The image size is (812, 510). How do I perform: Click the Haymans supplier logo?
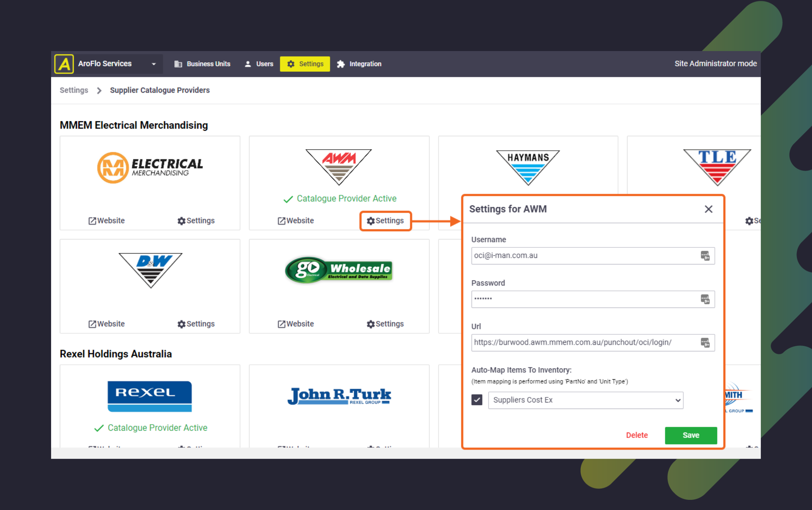pos(528,167)
